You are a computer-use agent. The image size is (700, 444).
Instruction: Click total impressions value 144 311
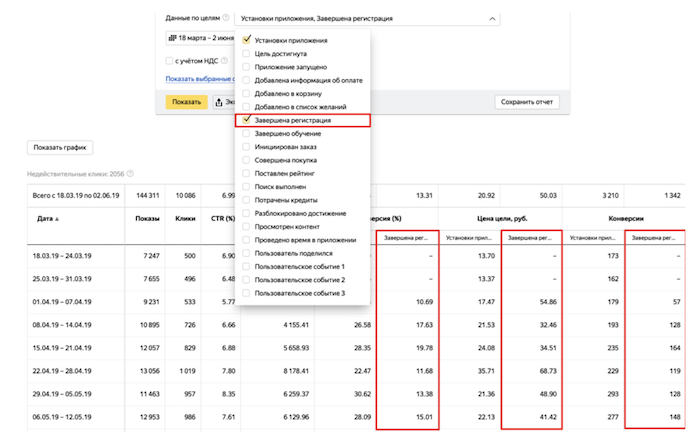point(148,195)
